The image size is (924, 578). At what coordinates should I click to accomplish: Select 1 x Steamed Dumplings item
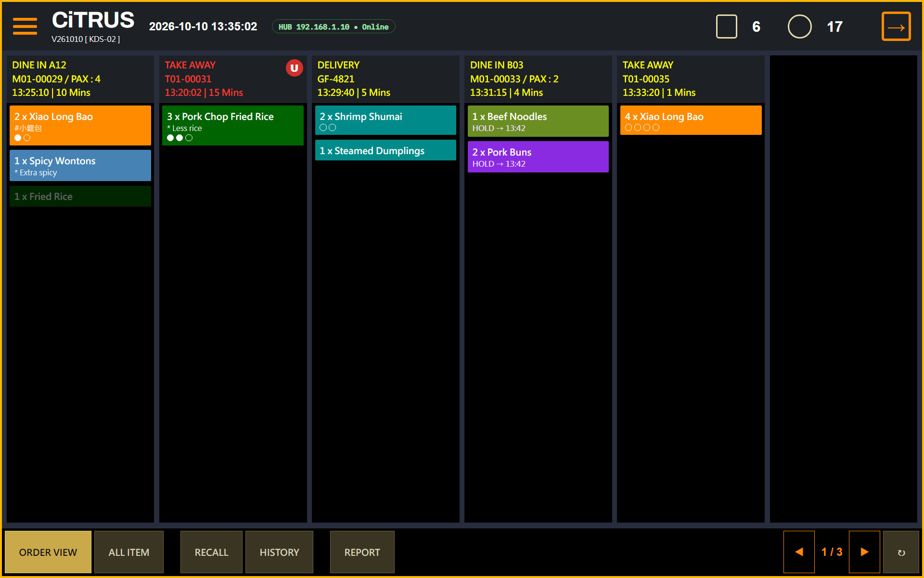[x=385, y=150]
